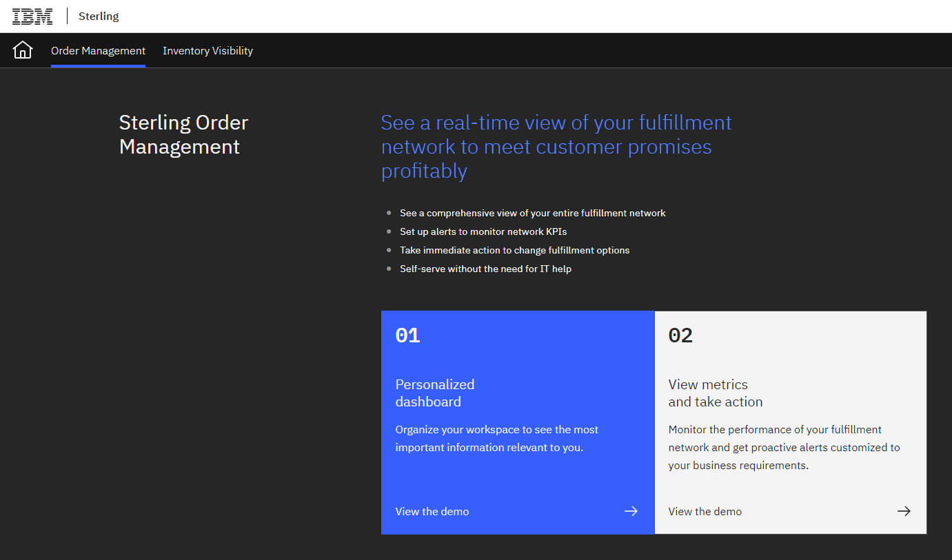The image size is (952, 560).
Task: Click the bullet icon next to Self-serve item
Action: click(x=389, y=269)
